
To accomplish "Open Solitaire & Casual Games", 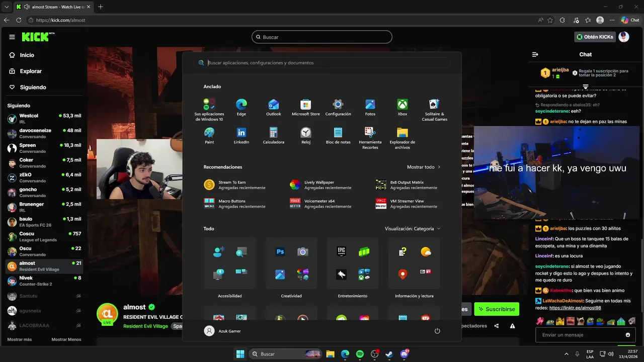I will coord(435,110).
